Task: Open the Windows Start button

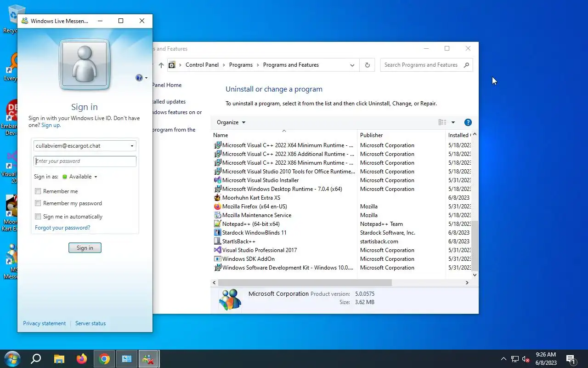Action: [12, 359]
